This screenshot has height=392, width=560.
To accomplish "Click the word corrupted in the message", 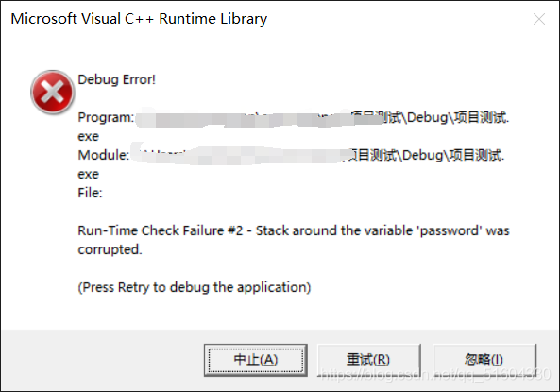I will (x=110, y=249).
